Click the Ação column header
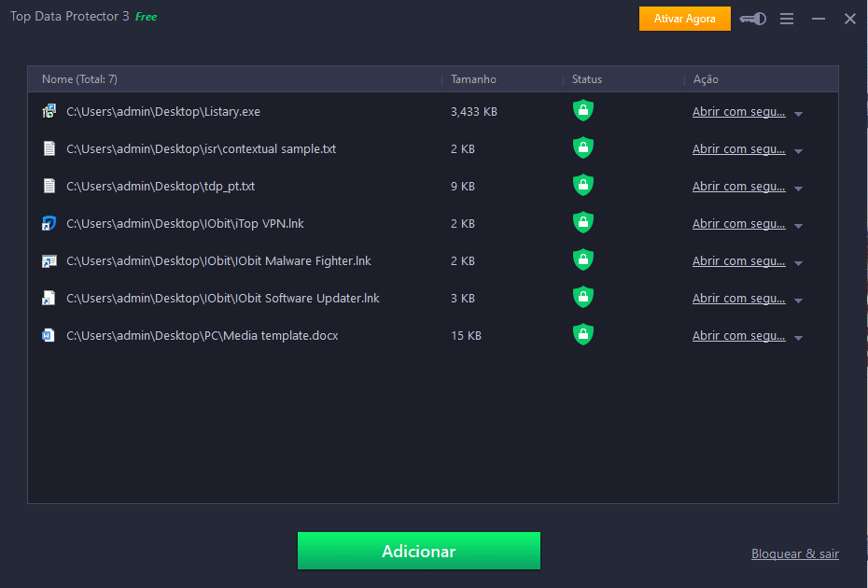The height and width of the screenshot is (588, 868). (706, 79)
